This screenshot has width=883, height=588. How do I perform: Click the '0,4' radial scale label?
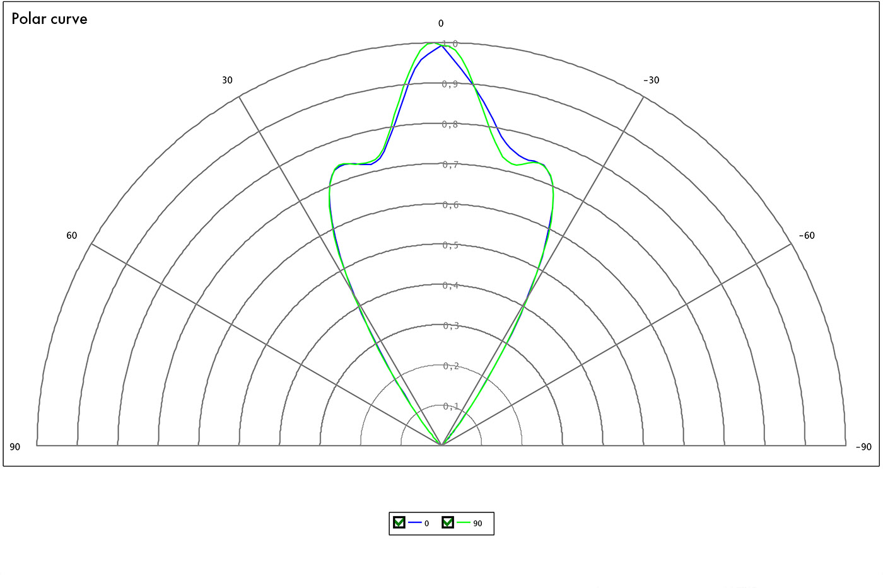click(x=450, y=286)
